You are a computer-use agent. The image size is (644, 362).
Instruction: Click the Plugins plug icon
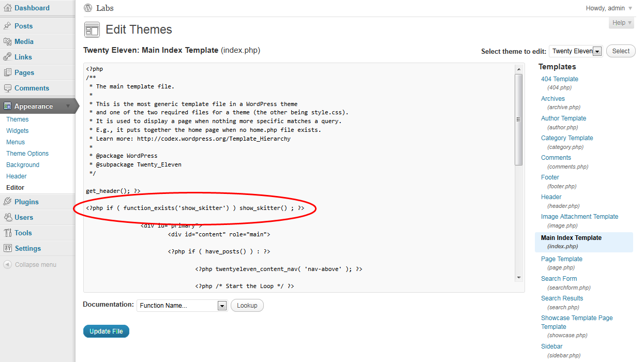(7, 202)
